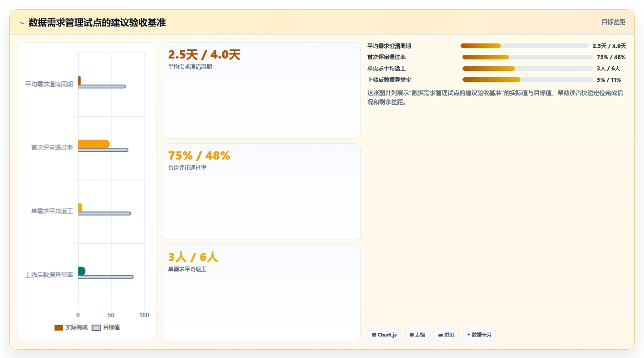This screenshot has width=644, height=358.
Task: Click the green 上线后数据异常率 actual bar
Action: pos(81,271)
